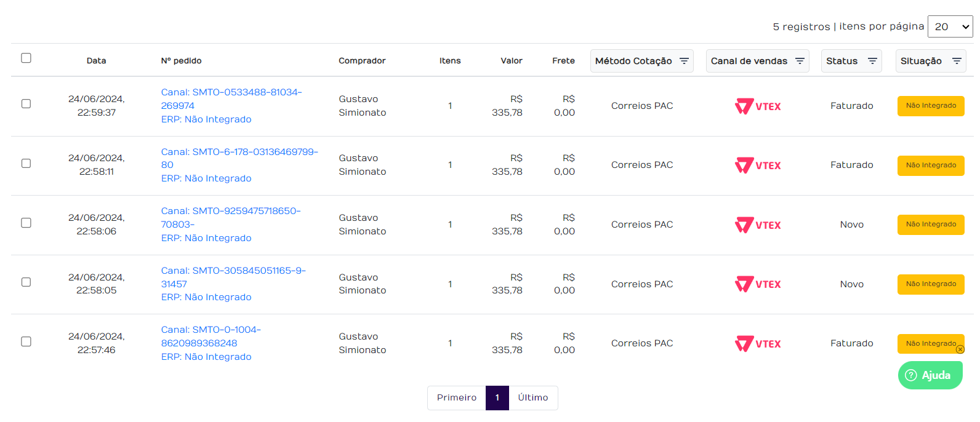Click the VTEX logo in the last order row
This screenshot has width=980, height=422.
pyautogui.click(x=758, y=344)
